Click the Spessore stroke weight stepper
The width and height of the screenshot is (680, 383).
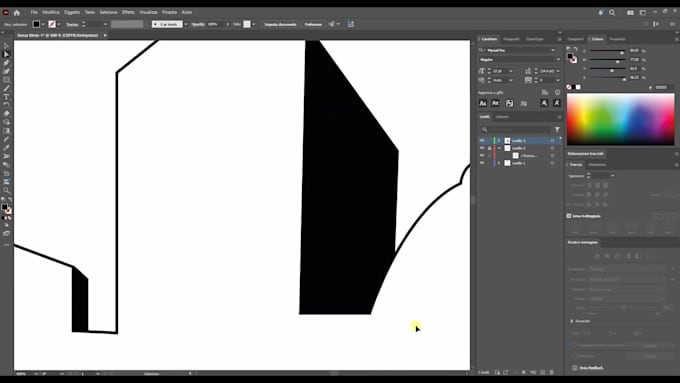pos(588,176)
